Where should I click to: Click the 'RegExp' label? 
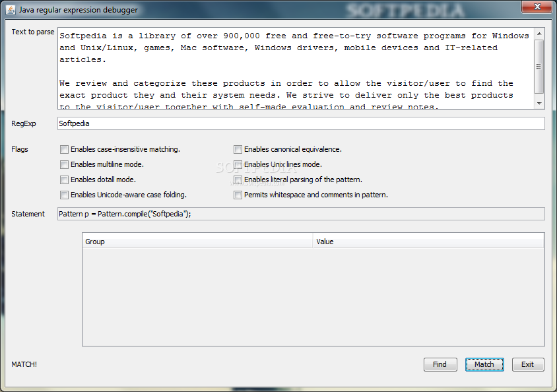[x=24, y=123]
